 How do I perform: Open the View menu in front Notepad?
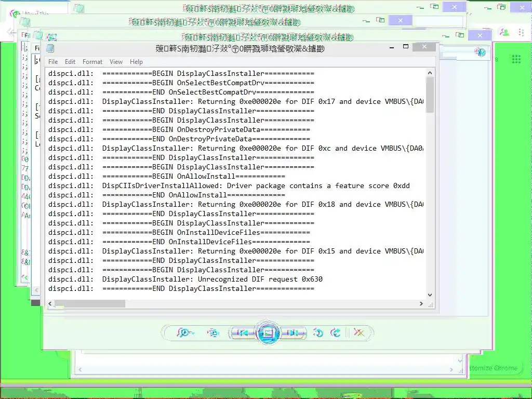[x=116, y=62]
